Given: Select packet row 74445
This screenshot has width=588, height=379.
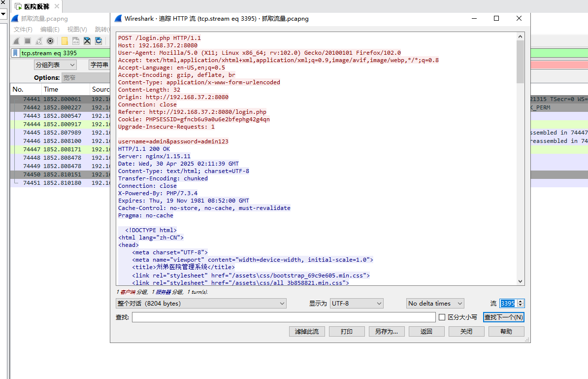Looking at the screenshot, I should point(60,133).
